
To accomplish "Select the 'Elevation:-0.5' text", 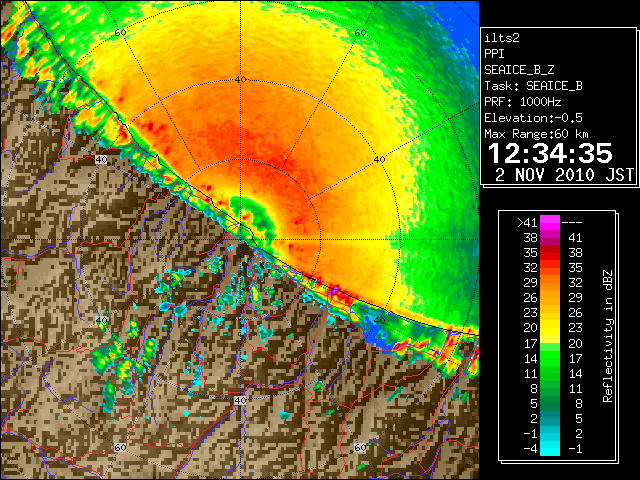I will point(533,118).
